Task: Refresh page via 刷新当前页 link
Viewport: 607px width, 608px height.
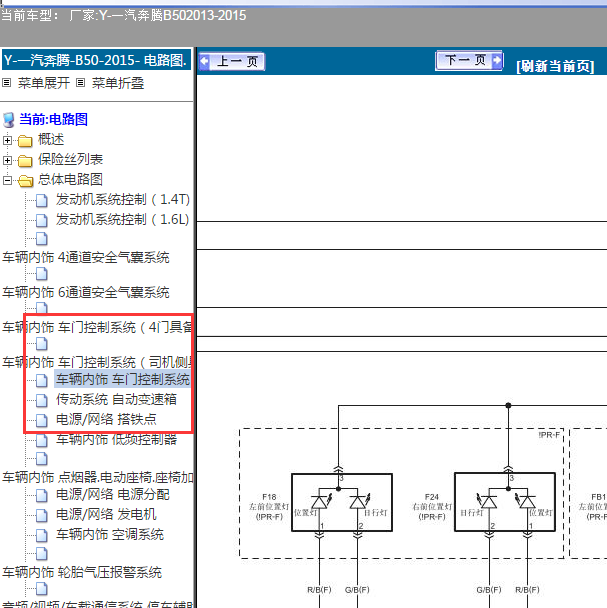Action: tap(555, 66)
